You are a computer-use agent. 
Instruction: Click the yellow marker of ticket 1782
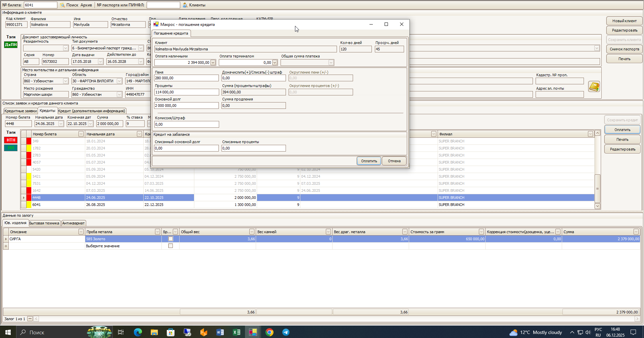pos(29,148)
